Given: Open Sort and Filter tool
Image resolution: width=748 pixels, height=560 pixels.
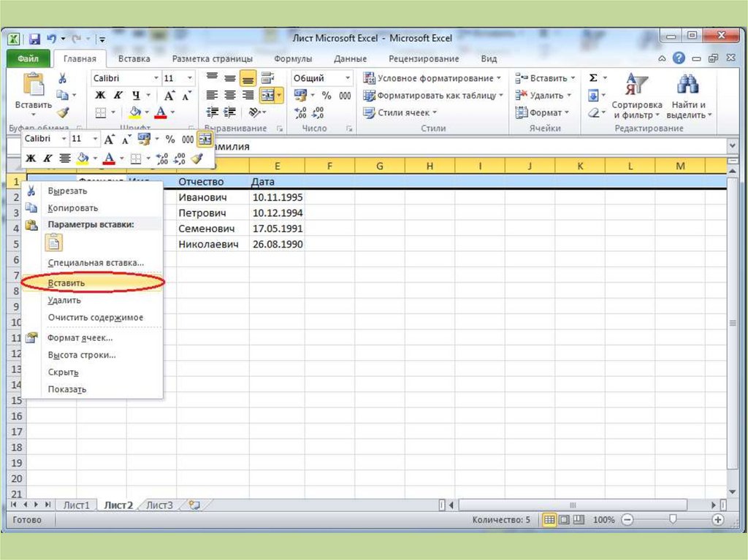Looking at the screenshot, I should pyautogui.click(x=636, y=96).
